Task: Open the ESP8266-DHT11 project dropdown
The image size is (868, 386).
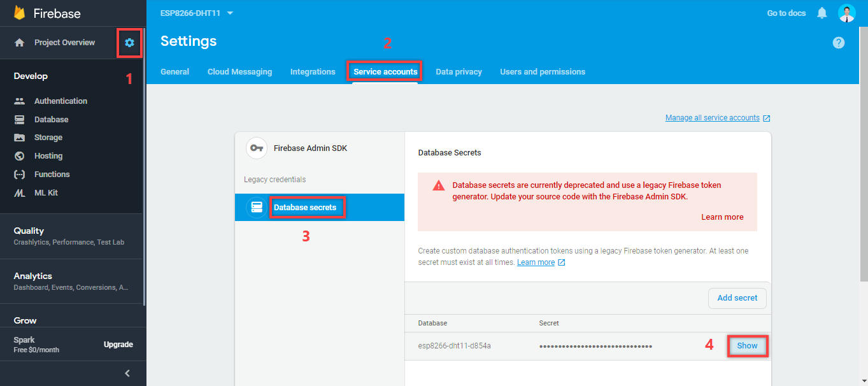Action: (x=197, y=13)
